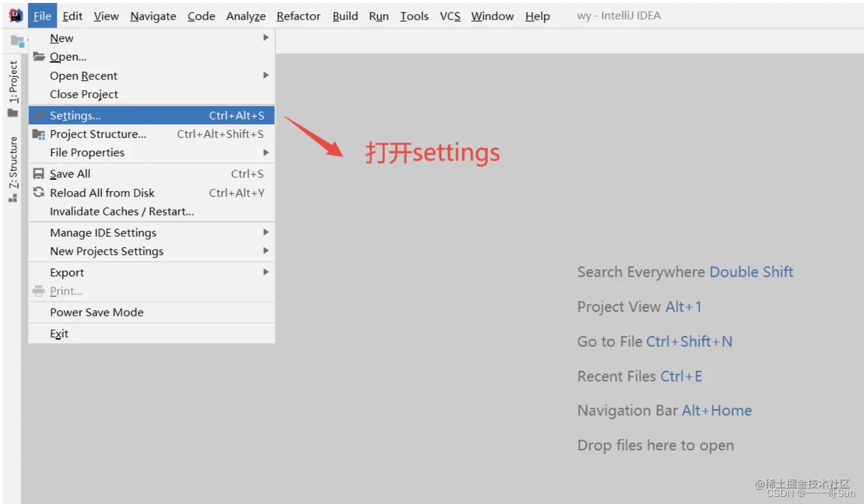This screenshot has height=504, width=864.
Task: Select File Properties menu entry
Action: tap(151, 153)
